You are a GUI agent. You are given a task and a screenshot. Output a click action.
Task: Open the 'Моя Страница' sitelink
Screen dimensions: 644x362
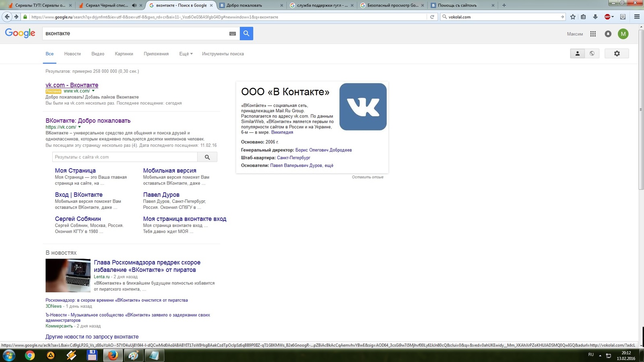pyautogui.click(x=75, y=171)
